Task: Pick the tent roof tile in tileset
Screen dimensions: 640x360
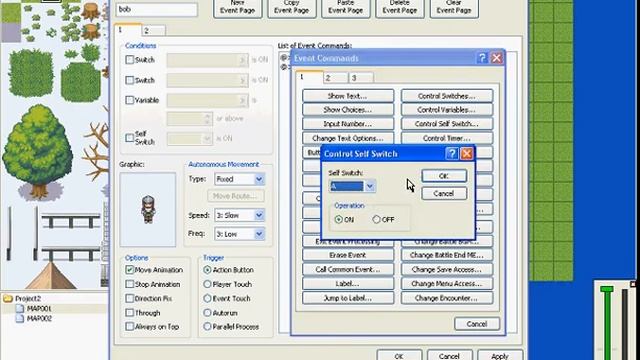Action: [51, 276]
